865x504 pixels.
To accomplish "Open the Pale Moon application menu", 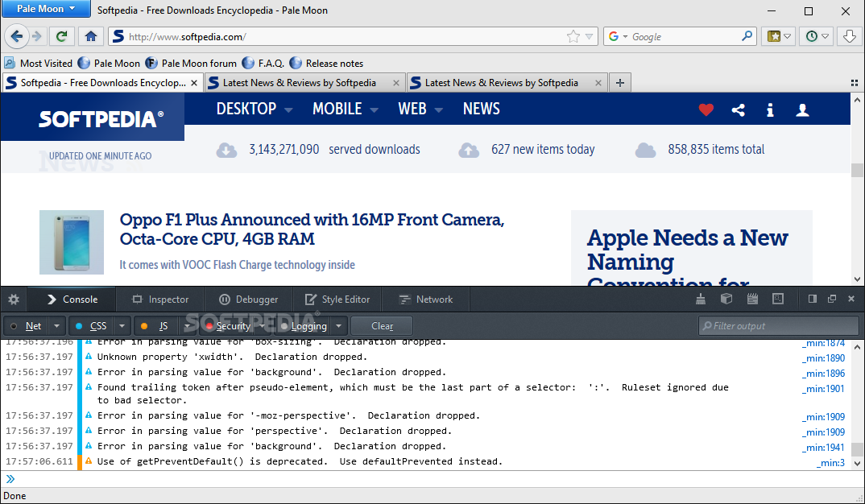I will click(47, 9).
